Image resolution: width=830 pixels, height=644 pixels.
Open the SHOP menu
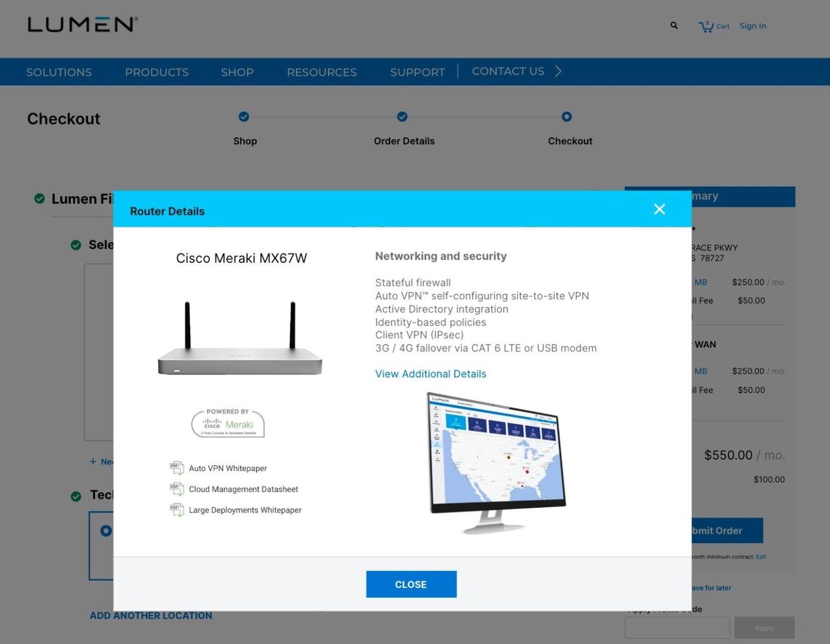pyautogui.click(x=237, y=72)
